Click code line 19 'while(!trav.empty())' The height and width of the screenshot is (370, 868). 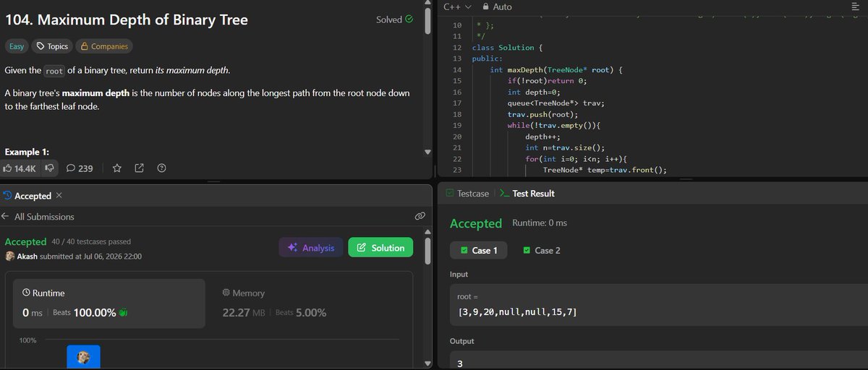click(x=555, y=125)
